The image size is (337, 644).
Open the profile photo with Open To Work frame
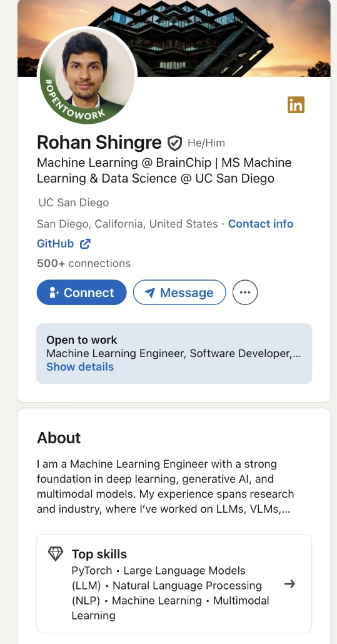click(87, 75)
